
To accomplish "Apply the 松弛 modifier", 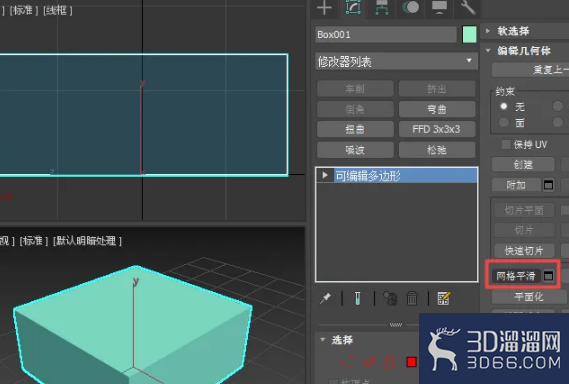I will pos(437,150).
